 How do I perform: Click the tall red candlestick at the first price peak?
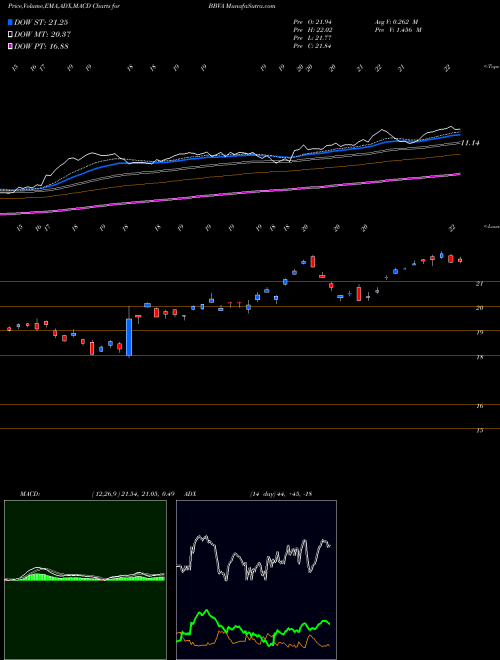(x=313, y=261)
